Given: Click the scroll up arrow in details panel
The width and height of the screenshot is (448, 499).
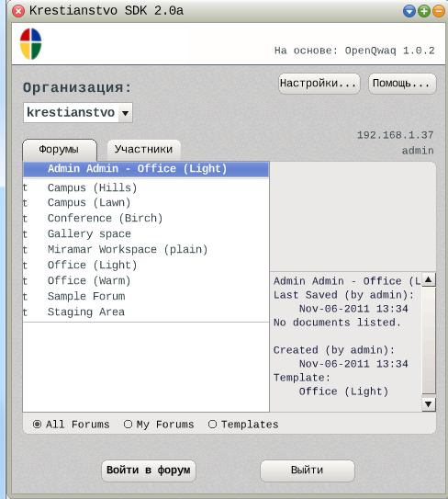Looking at the screenshot, I should (429, 279).
